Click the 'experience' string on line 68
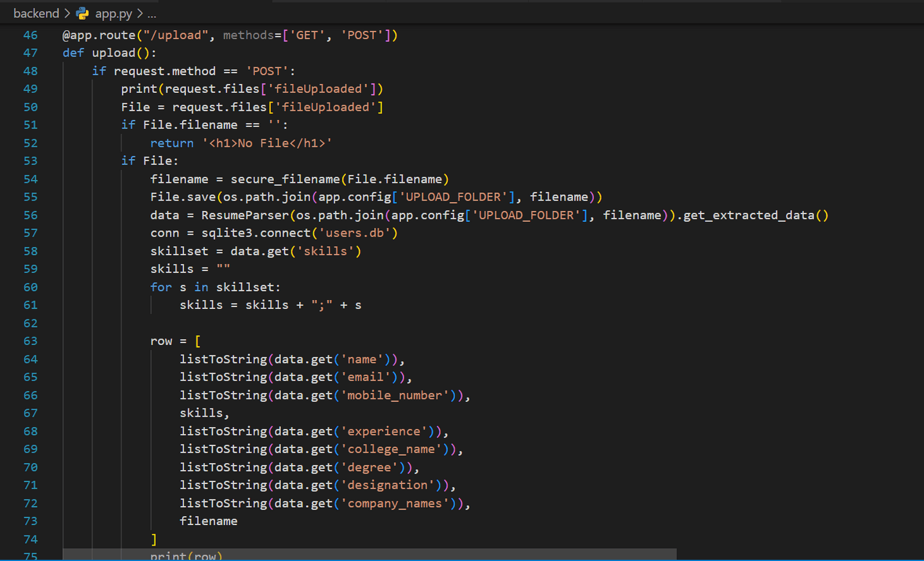924x561 pixels. [384, 431]
